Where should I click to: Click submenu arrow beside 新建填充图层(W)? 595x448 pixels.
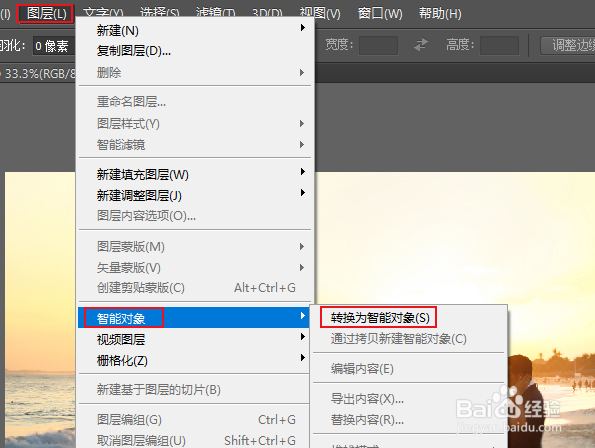(x=302, y=172)
